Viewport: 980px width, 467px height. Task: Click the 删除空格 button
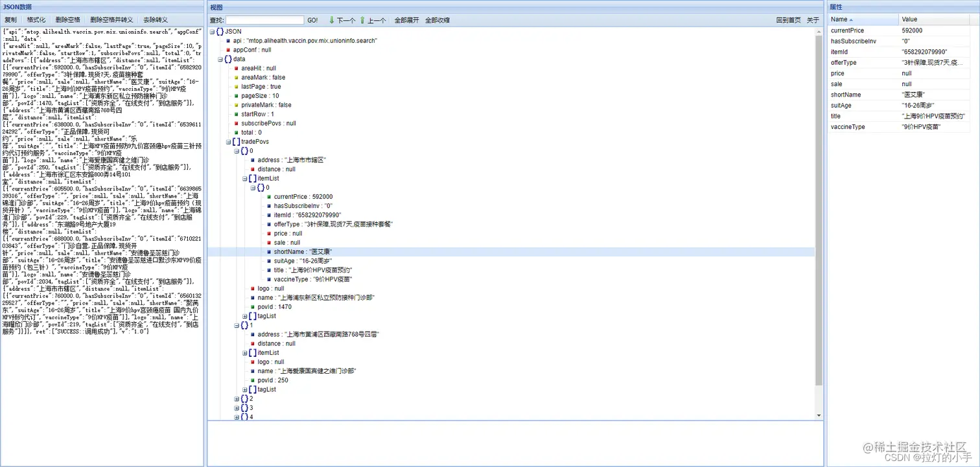[68, 20]
